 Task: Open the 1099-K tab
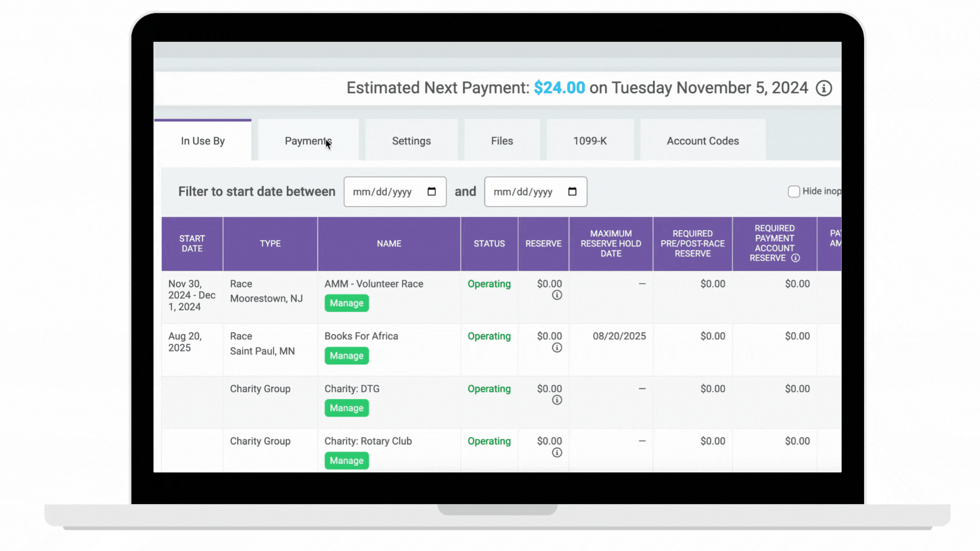(x=590, y=141)
